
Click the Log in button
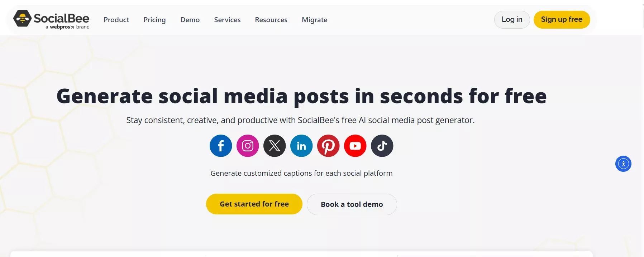point(512,19)
